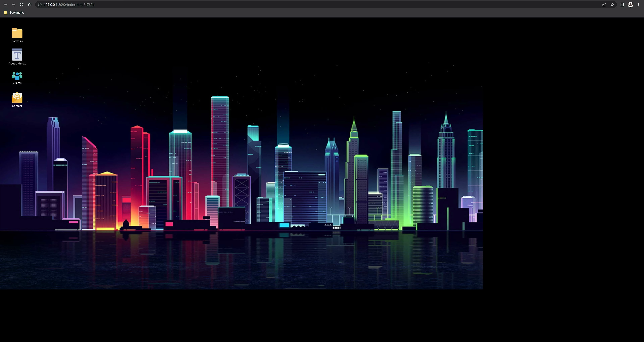Click the 'Clients' text label
This screenshot has width=644, height=342.
pos(17,83)
